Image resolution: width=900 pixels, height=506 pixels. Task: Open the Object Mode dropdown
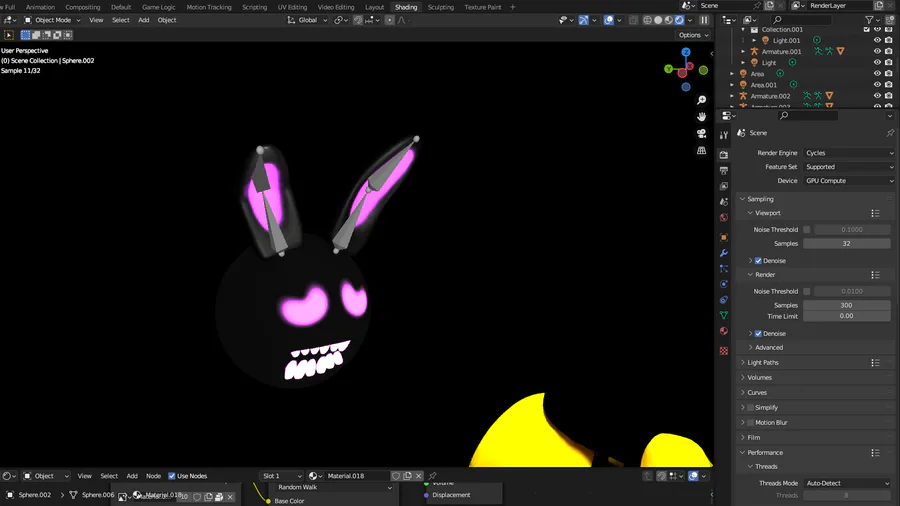pos(52,20)
